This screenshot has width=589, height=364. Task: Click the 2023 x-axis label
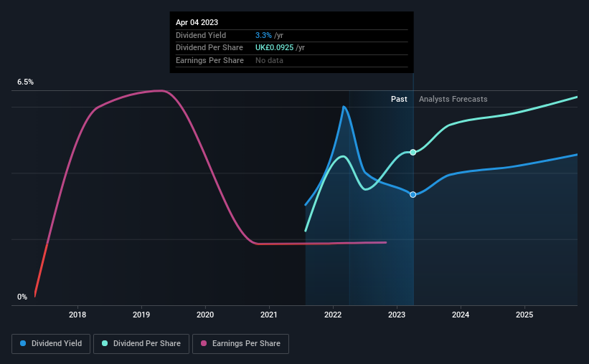[x=397, y=315]
